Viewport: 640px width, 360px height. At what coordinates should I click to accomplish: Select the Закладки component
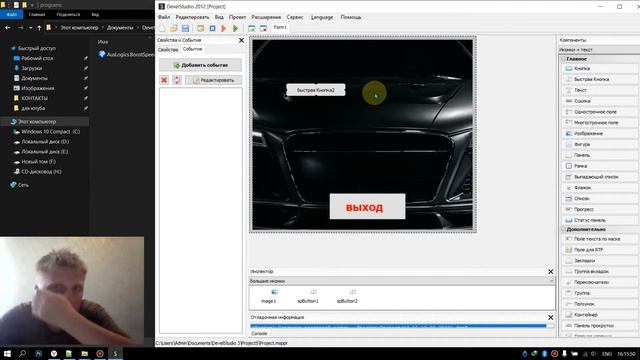pos(600,260)
